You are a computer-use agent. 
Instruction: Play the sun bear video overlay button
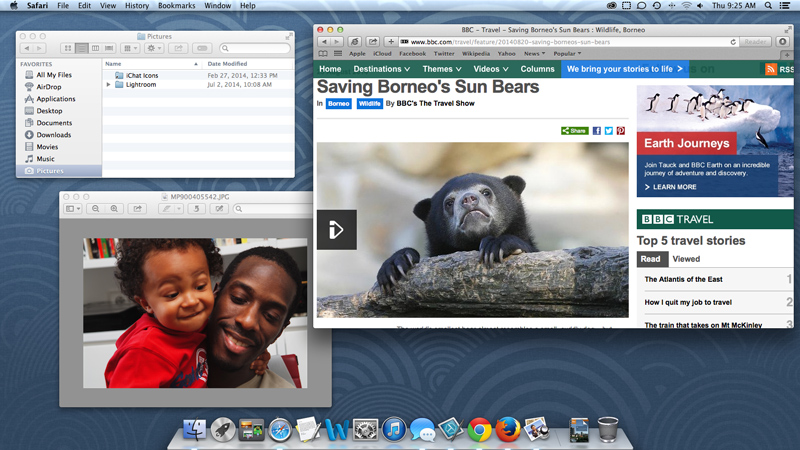(337, 230)
